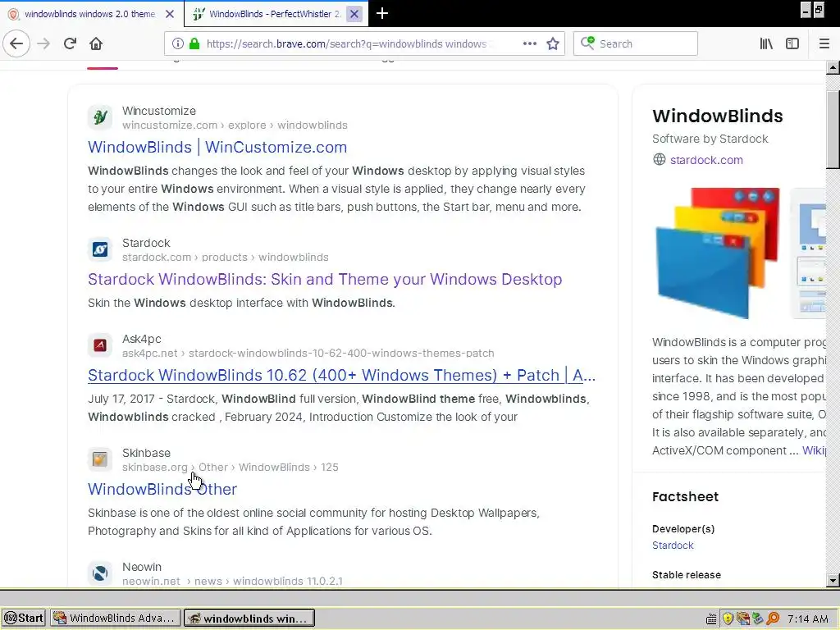Click the yellow security shield tray icon

point(728,619)
